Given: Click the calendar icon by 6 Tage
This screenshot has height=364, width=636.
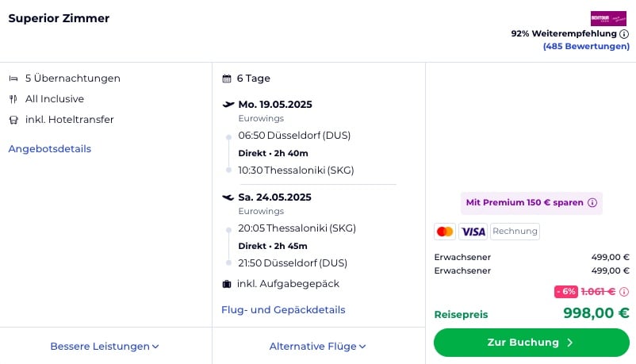Looking at the screenshot, I should pos(227,79).
